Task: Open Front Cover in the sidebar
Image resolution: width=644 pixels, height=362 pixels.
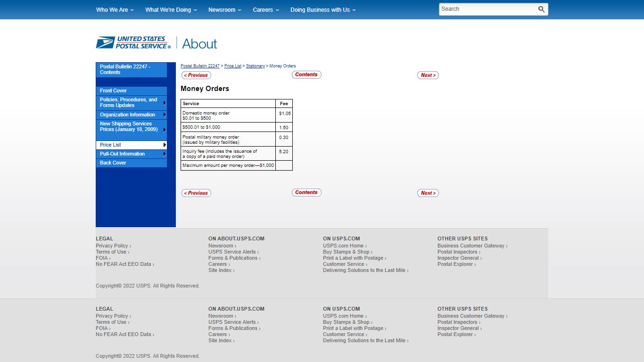Action: click(x=132, y=90)
